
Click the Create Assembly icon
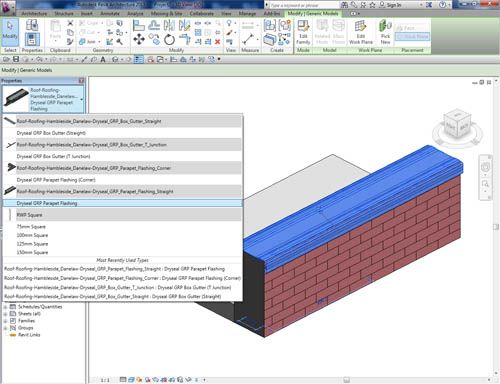point(269,25)
